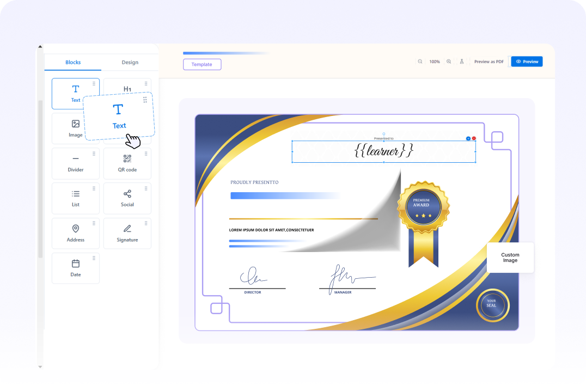Click the blocks panel scrollbar thumb
The image size is (586, 392).
click(x=40, y=179)
